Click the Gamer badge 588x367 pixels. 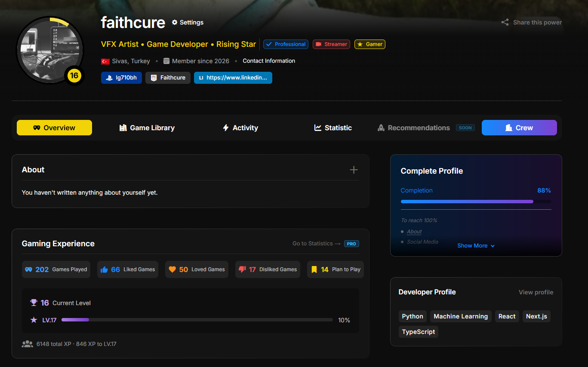pyautogui.click(x=370, y=44)
